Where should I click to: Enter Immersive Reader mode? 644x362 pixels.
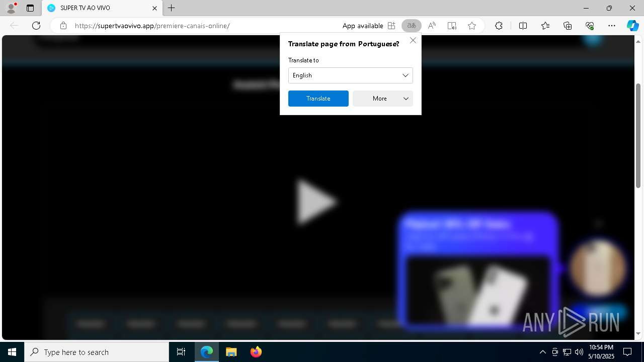(x=452, y=26)
